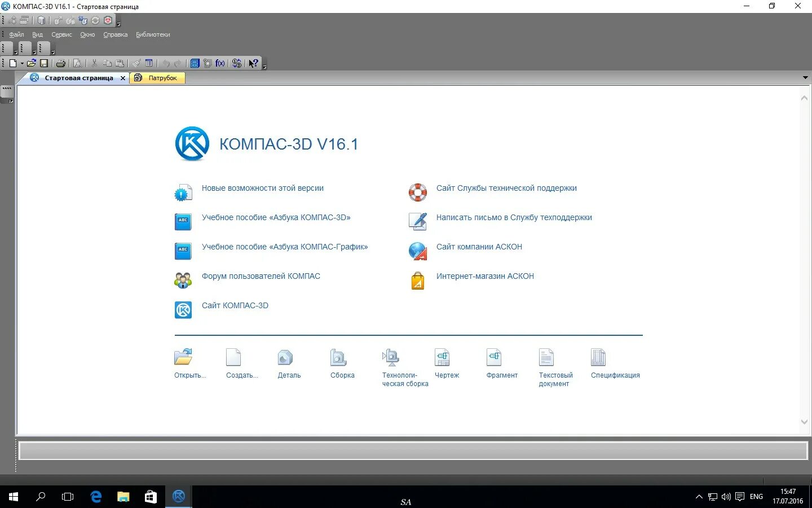Click the Redo arrow icon
Image resolution: width=812 pixels, height=508 pixels.
(178, 63)
